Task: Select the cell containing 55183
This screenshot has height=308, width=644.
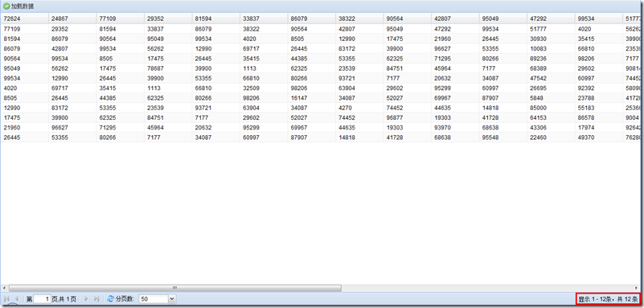Action: pos(599,108)
